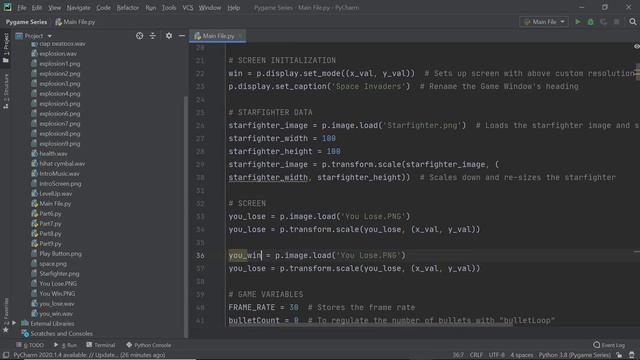The height and width of the screenshot is (360, 640).
Task: Start debugging with the bug icon
Action: click(x=591, y=22)
